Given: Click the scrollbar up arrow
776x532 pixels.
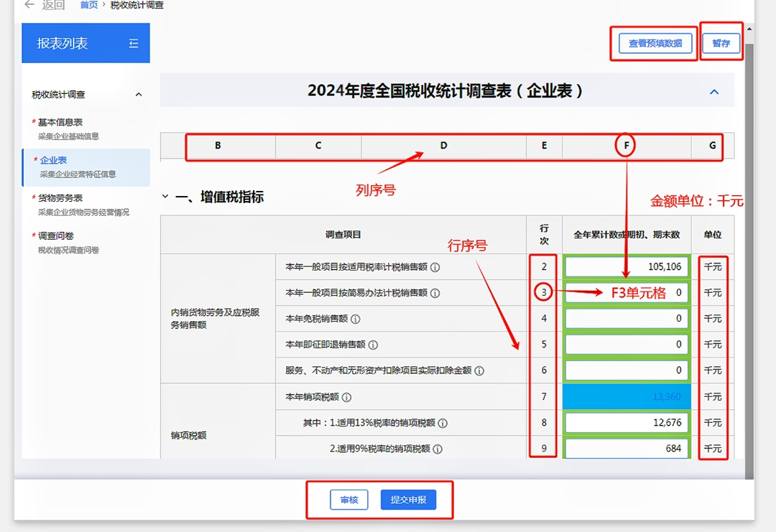Looking at the screenshot, I should pos(749,29).
